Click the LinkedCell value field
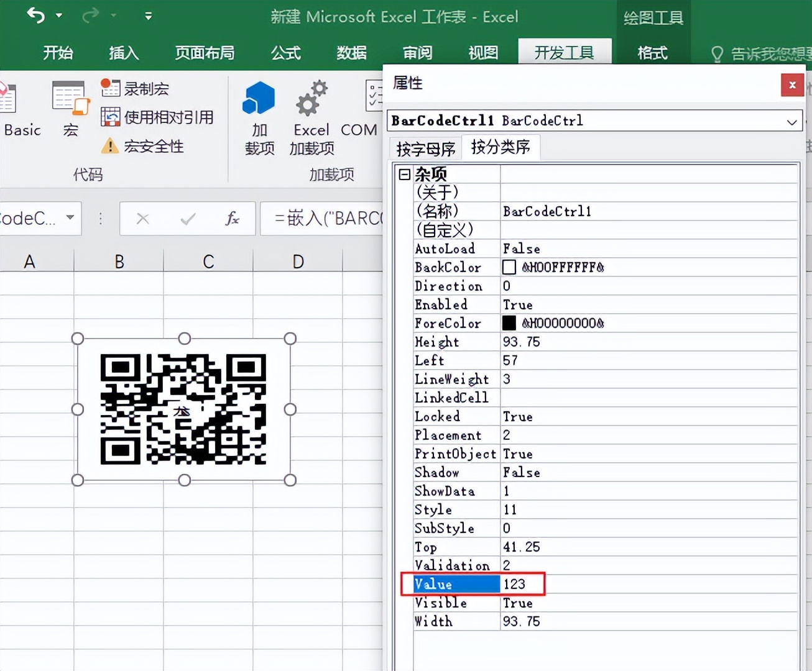This screenshot has height=671, width=812. tap(649, 398)
